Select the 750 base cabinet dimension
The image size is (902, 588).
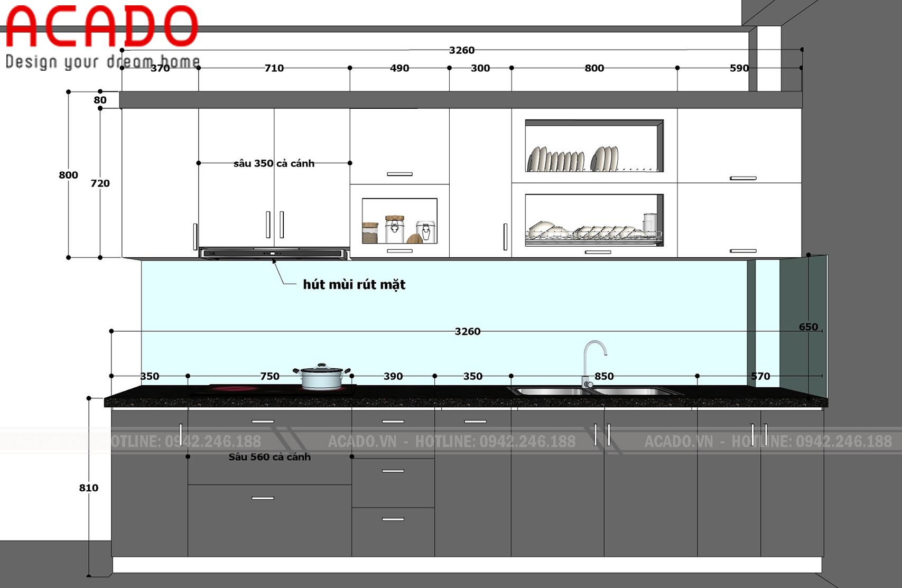pos(269,376)
